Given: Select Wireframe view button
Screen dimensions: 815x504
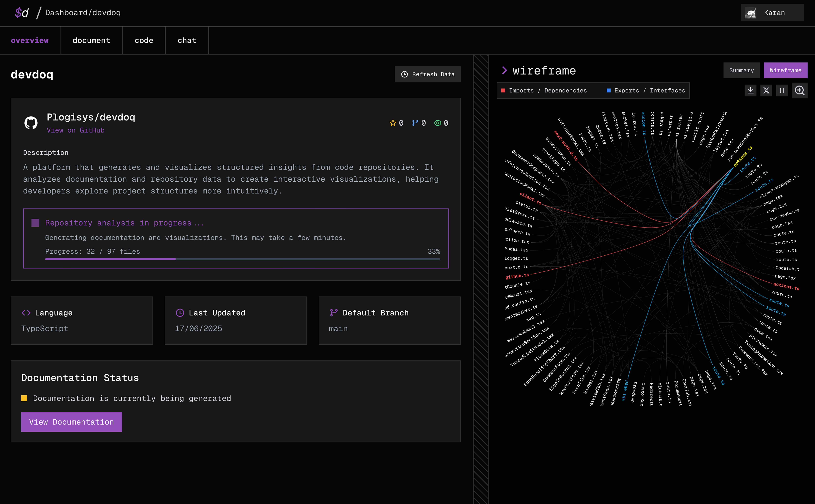Looking at the screenshot, I should [785, 70].
